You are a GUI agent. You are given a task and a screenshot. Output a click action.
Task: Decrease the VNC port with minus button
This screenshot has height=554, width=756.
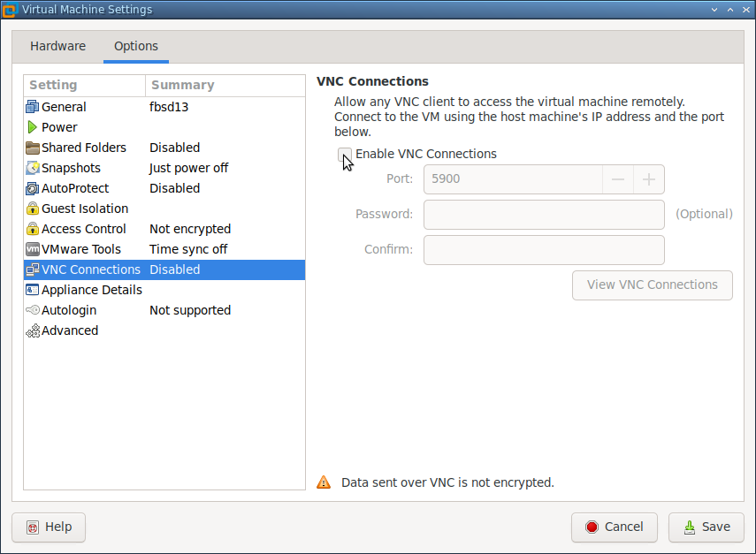pyautogui.click(x=618, y=179)
